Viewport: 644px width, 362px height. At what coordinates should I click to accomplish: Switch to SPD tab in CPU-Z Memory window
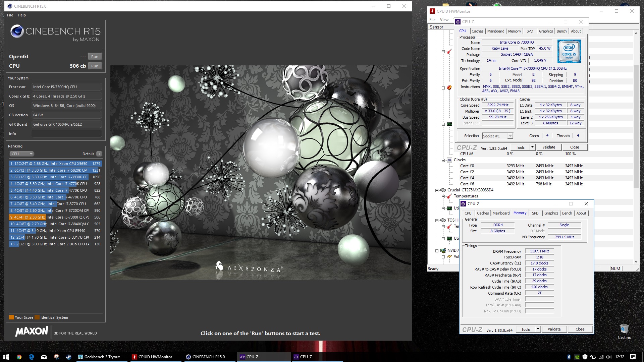coord(535,213)
